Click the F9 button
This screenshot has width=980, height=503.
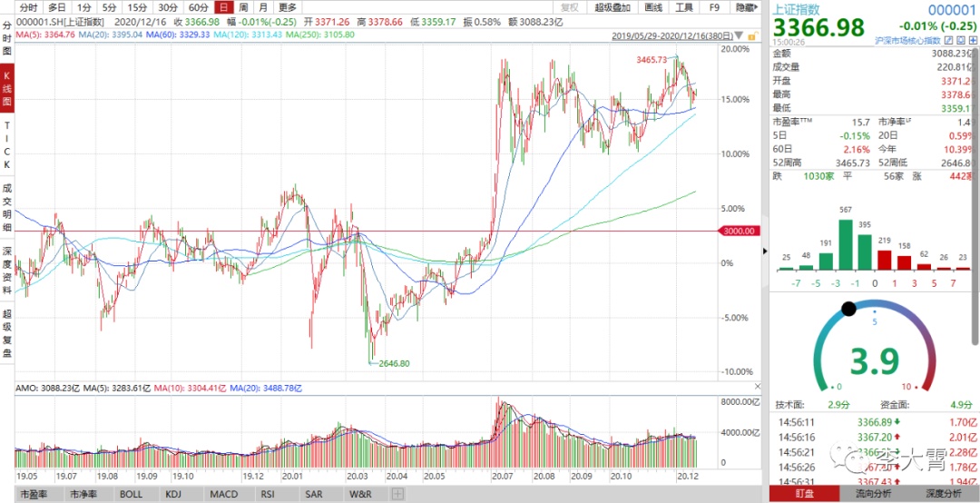click(714, 7)
